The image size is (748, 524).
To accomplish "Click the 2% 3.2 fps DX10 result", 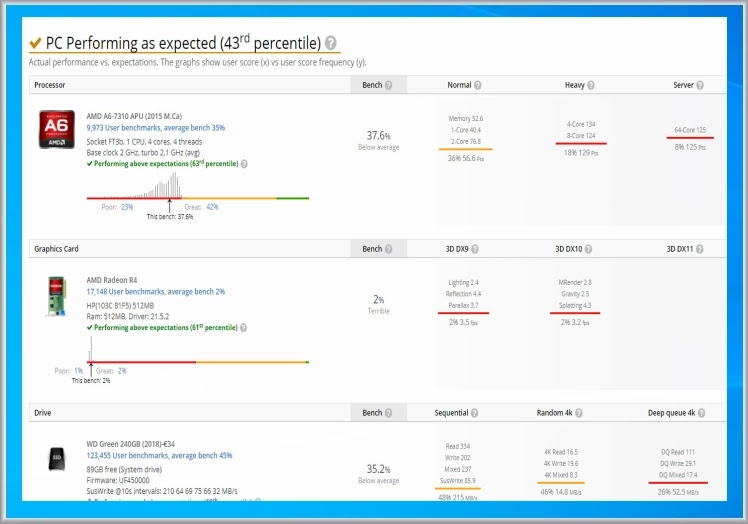I will (x=575, y=323).
